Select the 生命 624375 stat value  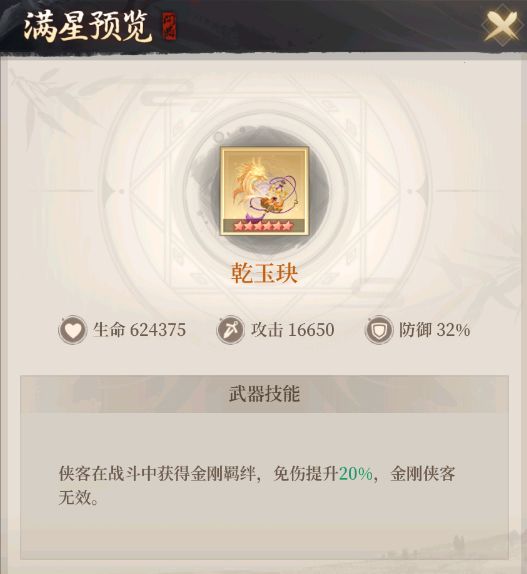click(139, 330)
